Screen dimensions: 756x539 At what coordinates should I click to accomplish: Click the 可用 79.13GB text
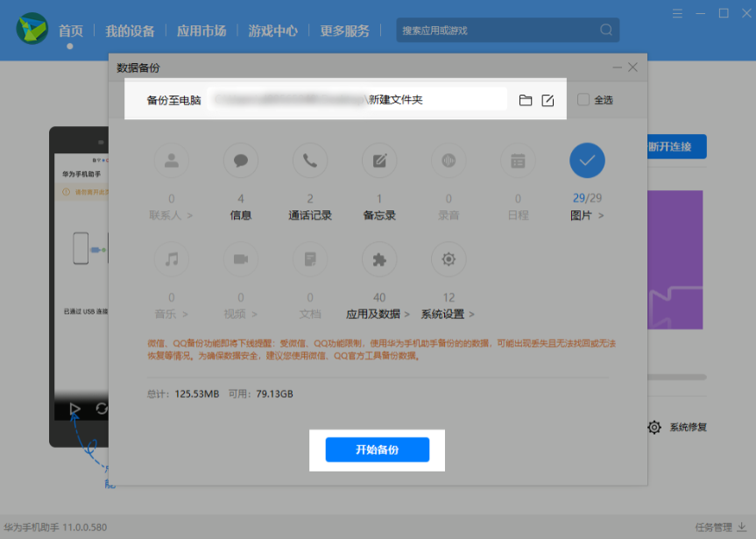coord(261,394)
